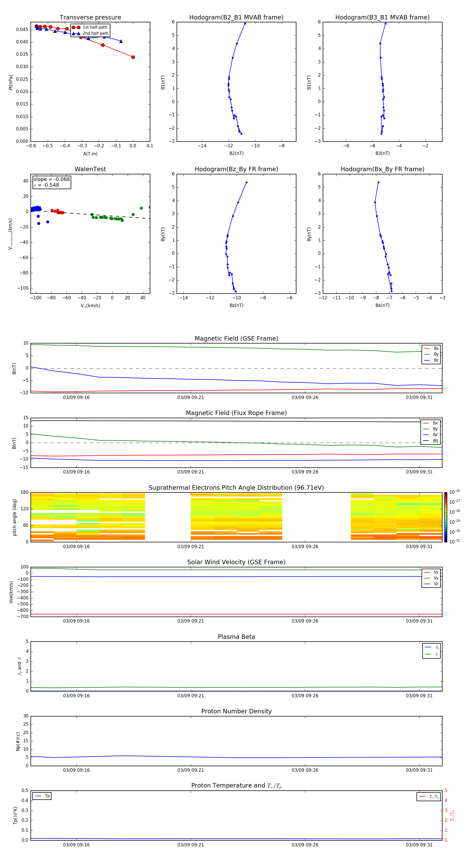Viewport: 473px width, 868px height.
Task: Click the Bx legend entry in GSE magnetic plot
Action: pos(431,349)
